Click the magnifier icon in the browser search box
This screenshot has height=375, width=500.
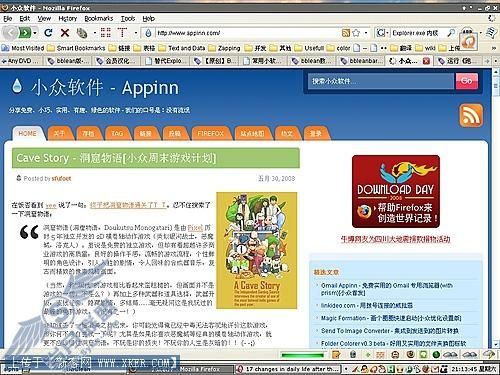pyautogui.click(x=451, y=33)
